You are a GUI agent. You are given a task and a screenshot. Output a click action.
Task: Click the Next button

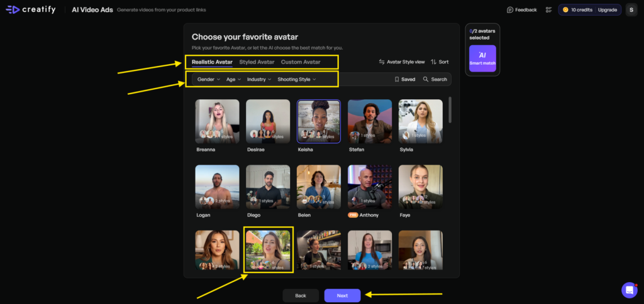(342, 295)
